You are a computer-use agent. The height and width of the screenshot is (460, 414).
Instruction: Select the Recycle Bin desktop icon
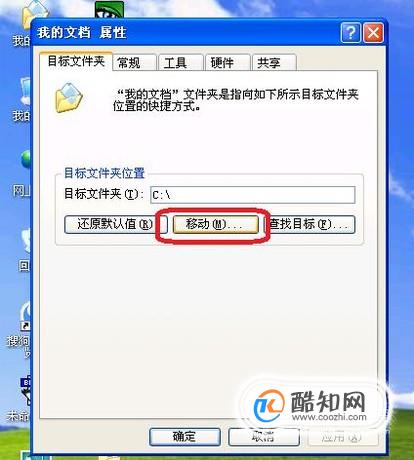tap(25, 250)
